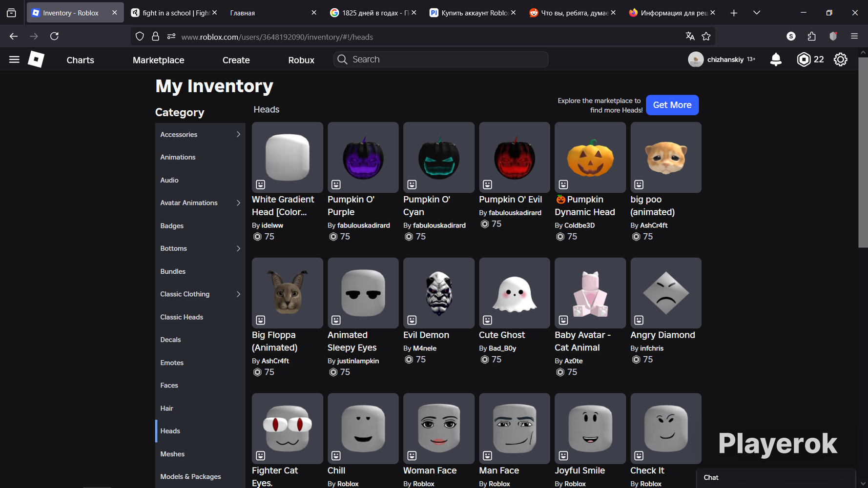Select the Animations category
The width and height of the screenshot is (868, 488).
[200, 157]
